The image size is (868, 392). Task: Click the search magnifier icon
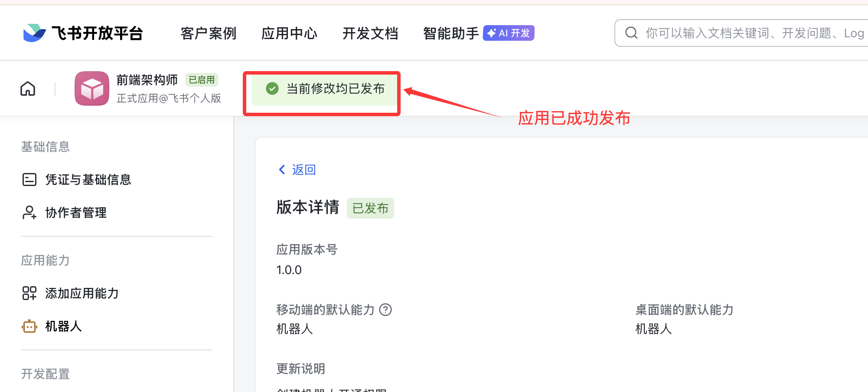click(631, 32)
